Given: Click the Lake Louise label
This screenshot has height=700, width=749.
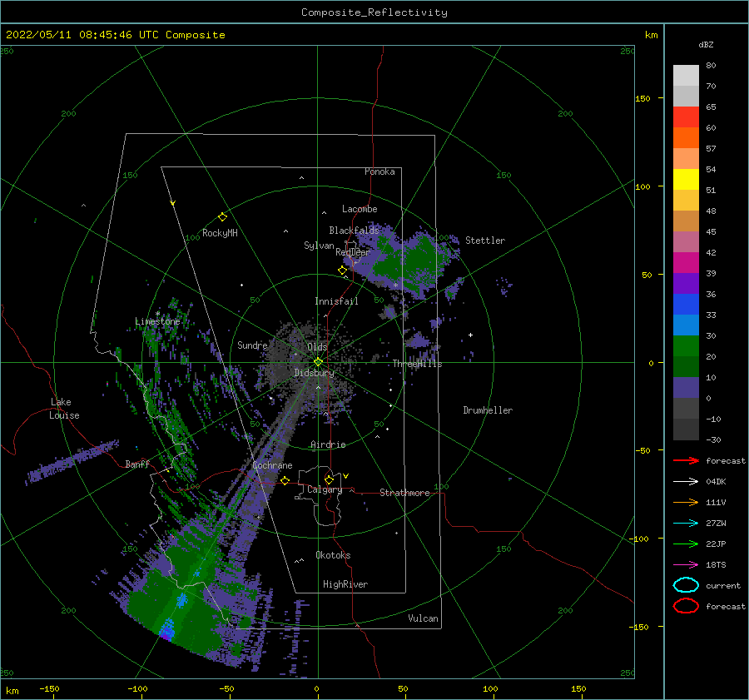Looking at the screenshot, I should 64,409.
